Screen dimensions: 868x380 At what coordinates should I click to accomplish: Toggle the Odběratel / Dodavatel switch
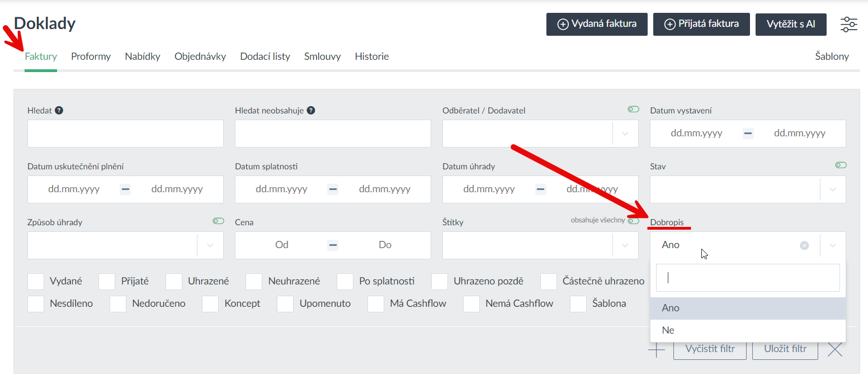(633, 110)
